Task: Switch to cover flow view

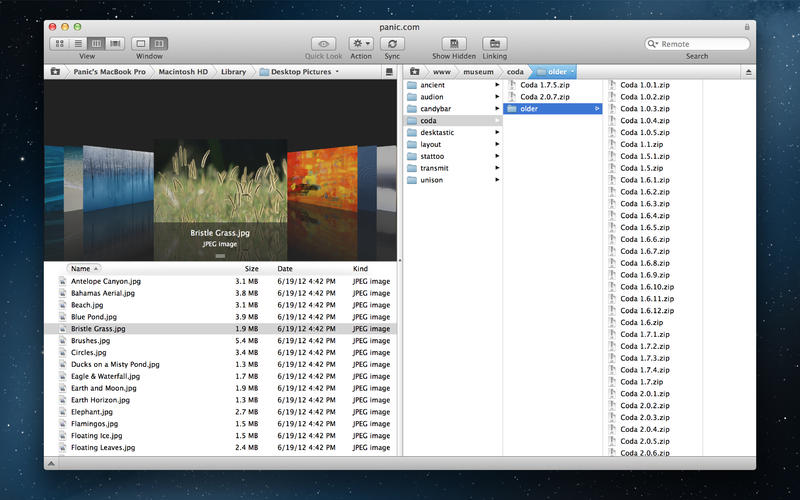Action: click(x=115, y=44)
